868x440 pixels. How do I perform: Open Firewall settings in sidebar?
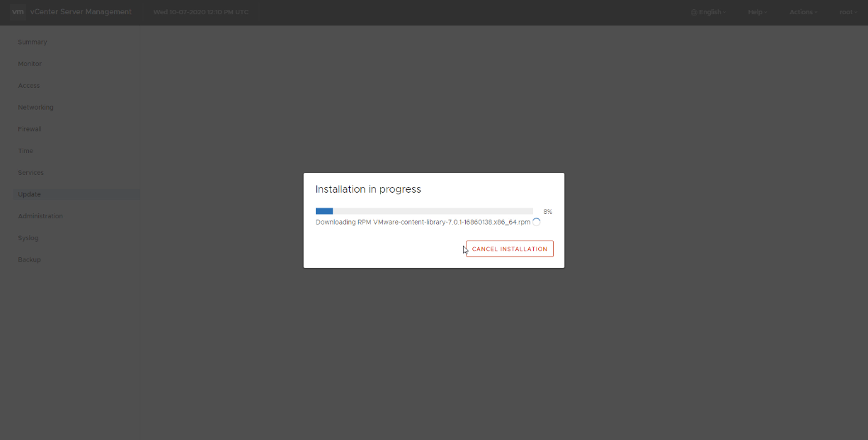(30, 129)
